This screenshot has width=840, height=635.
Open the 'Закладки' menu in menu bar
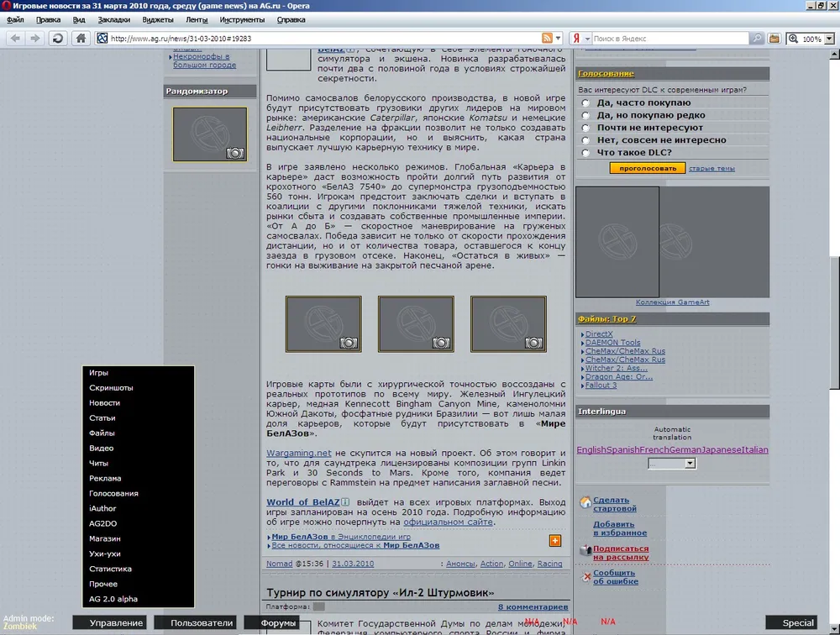point(113,19)
